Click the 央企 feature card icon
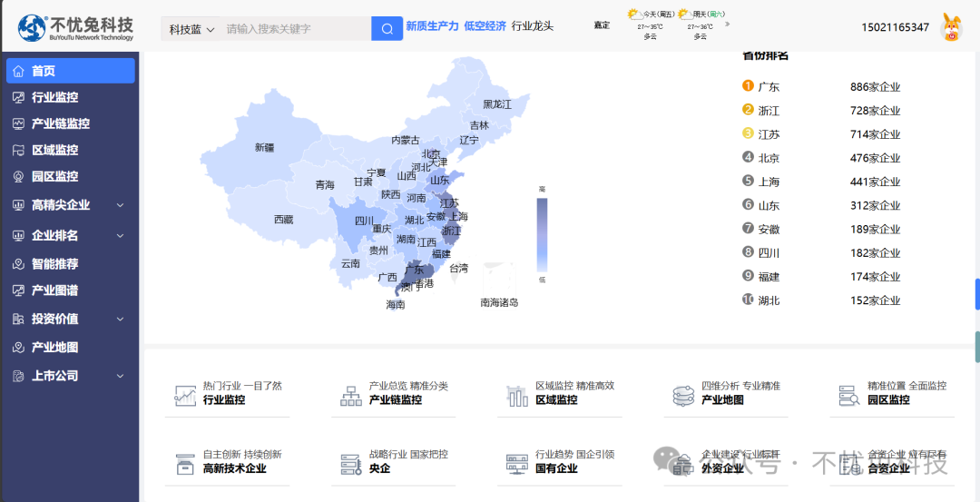980x502 pixels. coord(351,464)
